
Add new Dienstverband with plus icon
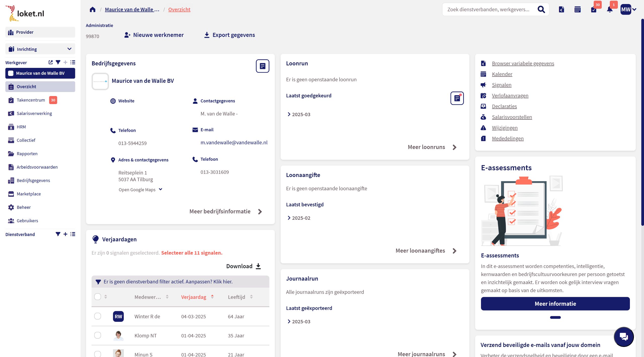coord(65,234)
